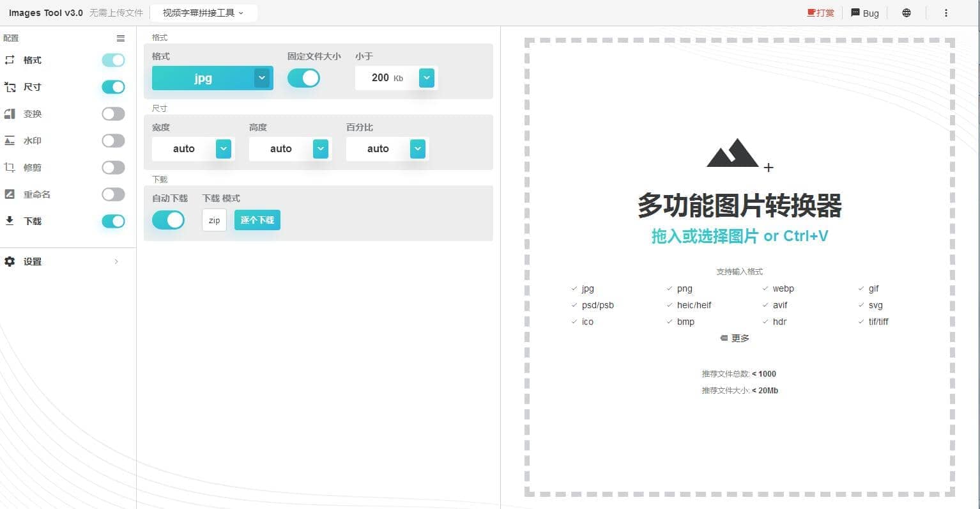Expand the 宽度 auto dropdown
This screenshot has height=509, width=980.
click(223, 149)
